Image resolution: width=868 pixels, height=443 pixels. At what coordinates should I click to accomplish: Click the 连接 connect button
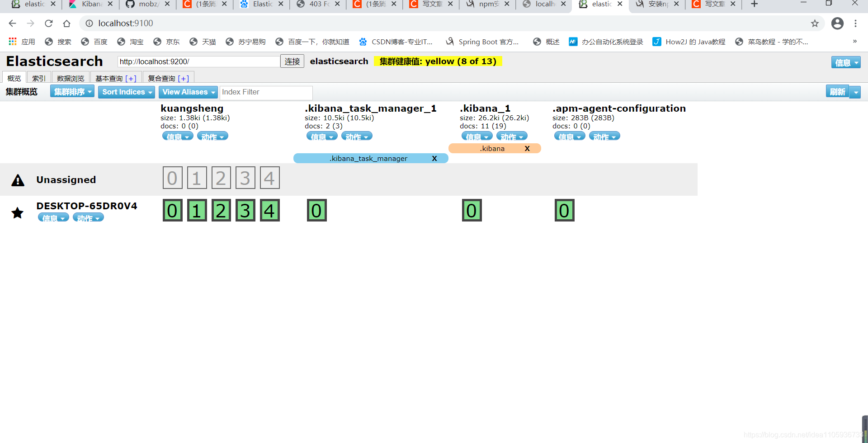(292, 61)
